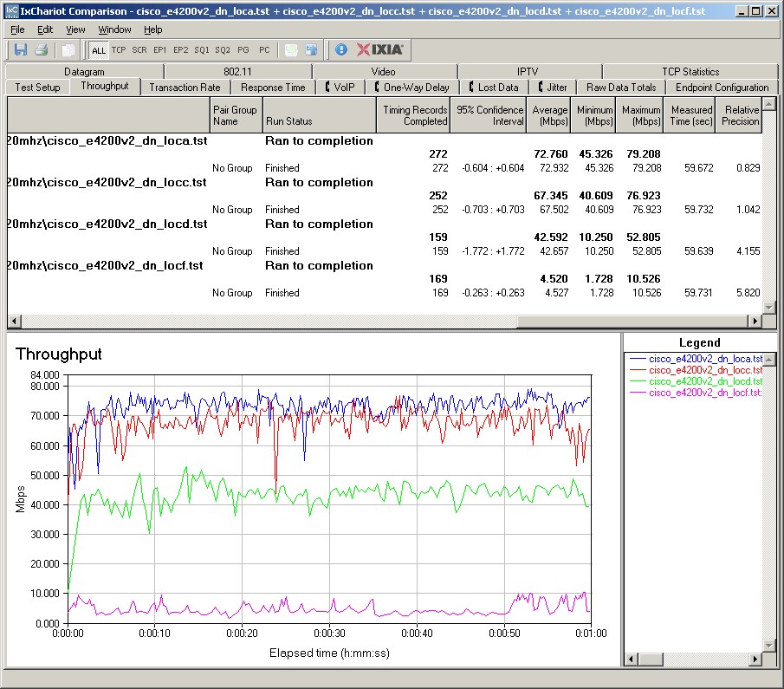Select the cisco_e4200v2_dn_locf.tst table row
Viewport: 784px width, 689px height.
tap(384, 265)
